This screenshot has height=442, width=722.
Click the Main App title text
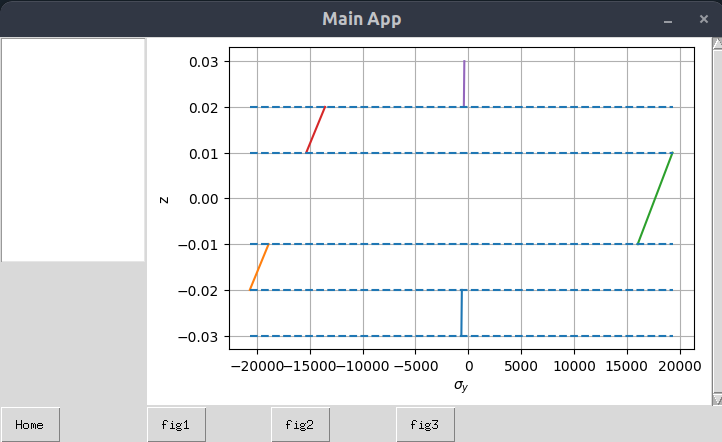click(361, 19)
